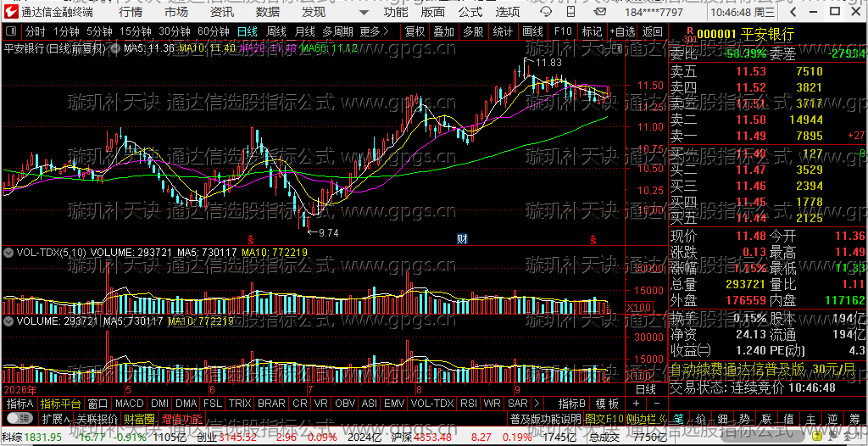Select the 细 tab in bottom right
The image size is (868, 446).
723,417
